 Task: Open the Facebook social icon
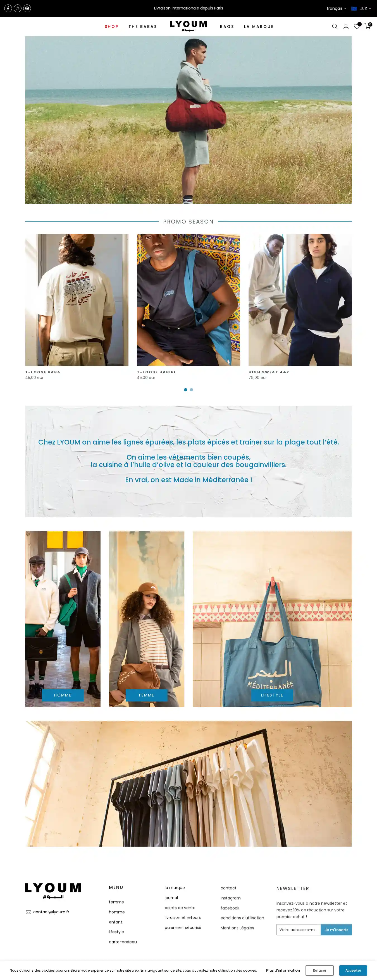8,8
